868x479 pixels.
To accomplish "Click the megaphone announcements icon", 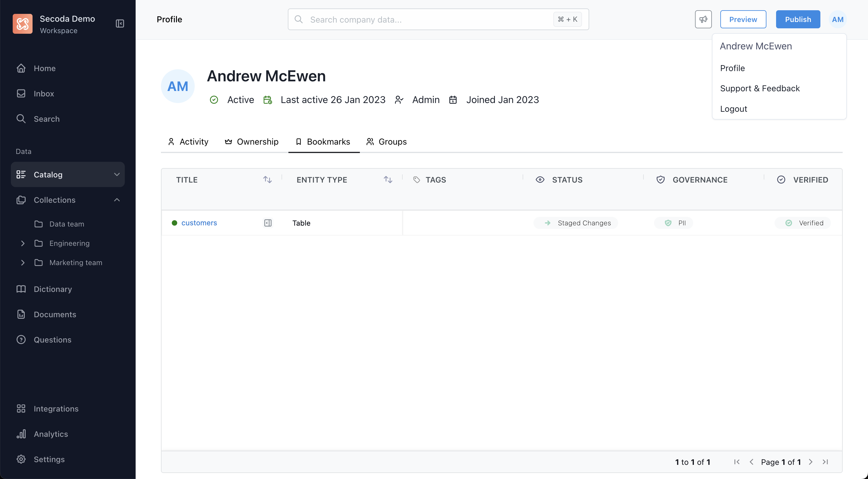I will [703, 19].
